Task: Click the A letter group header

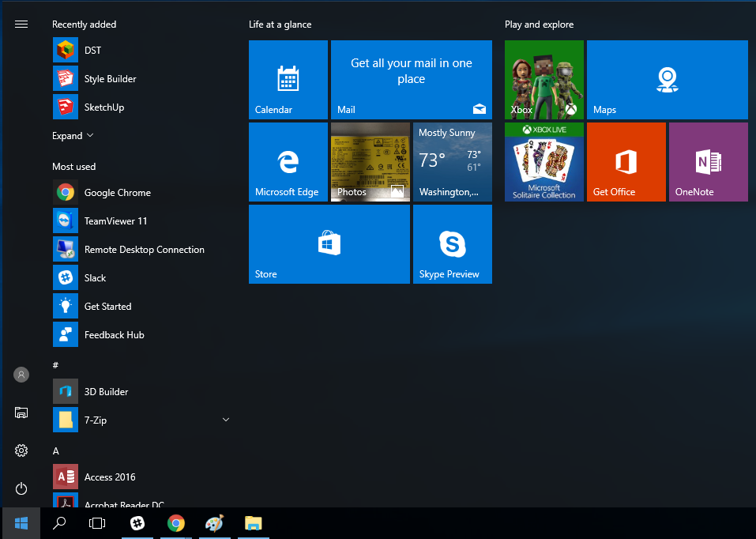Action: pyautogui.click(x=56, y=451)
